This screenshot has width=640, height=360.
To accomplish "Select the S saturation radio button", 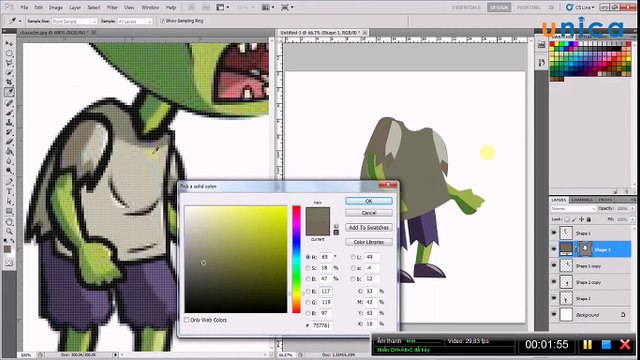I will 308,268.
